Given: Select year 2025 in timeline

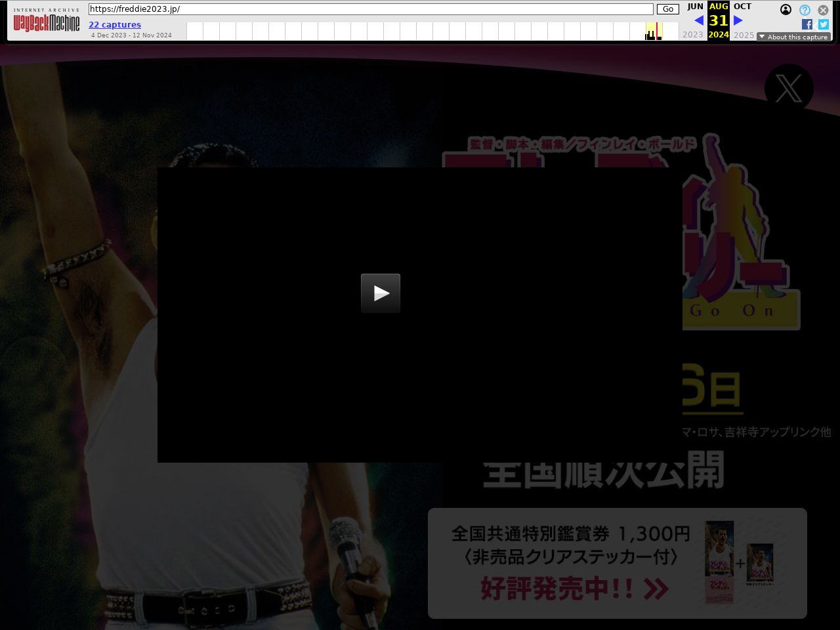Looking at the screenshot, I should point(744,35).
